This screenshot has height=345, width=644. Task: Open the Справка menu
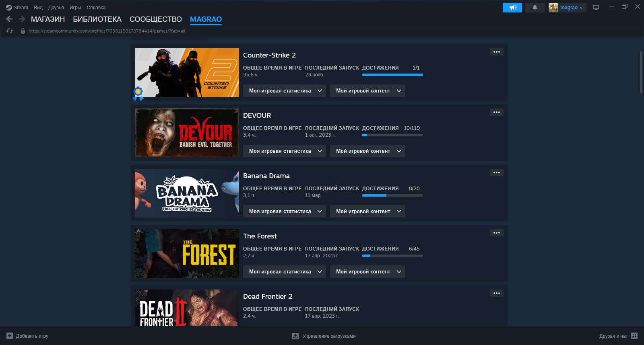96,8
